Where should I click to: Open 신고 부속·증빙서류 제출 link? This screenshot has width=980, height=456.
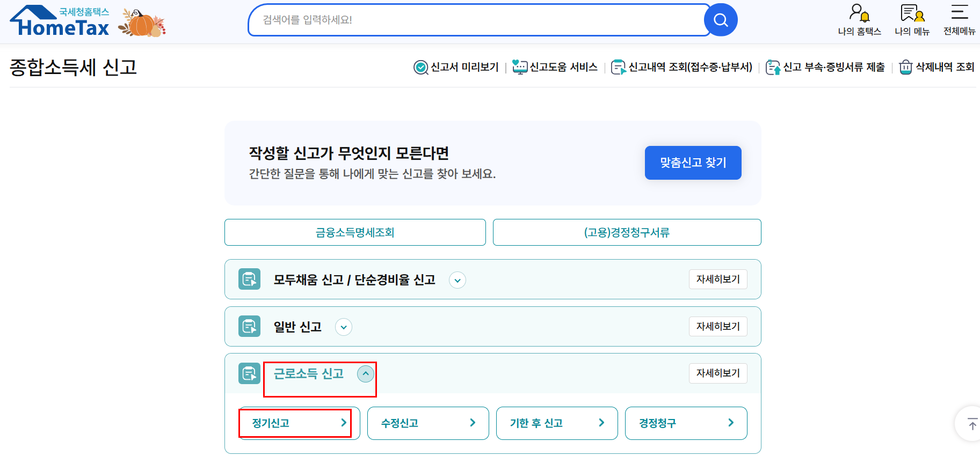pyautogui.click(x=834, y=67)
